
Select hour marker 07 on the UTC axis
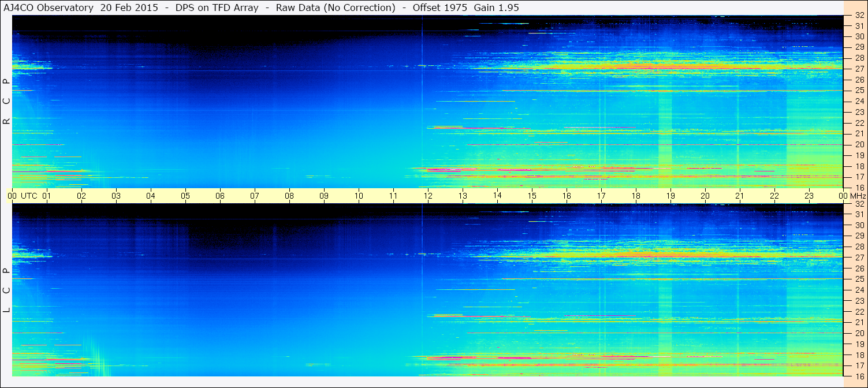coord(255,196)
